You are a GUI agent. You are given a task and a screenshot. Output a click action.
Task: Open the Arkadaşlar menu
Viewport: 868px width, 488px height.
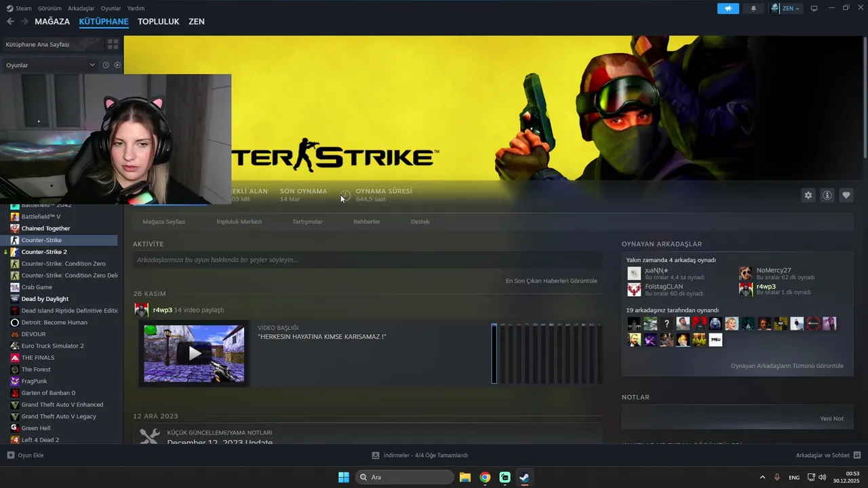[x=81, y=9]
